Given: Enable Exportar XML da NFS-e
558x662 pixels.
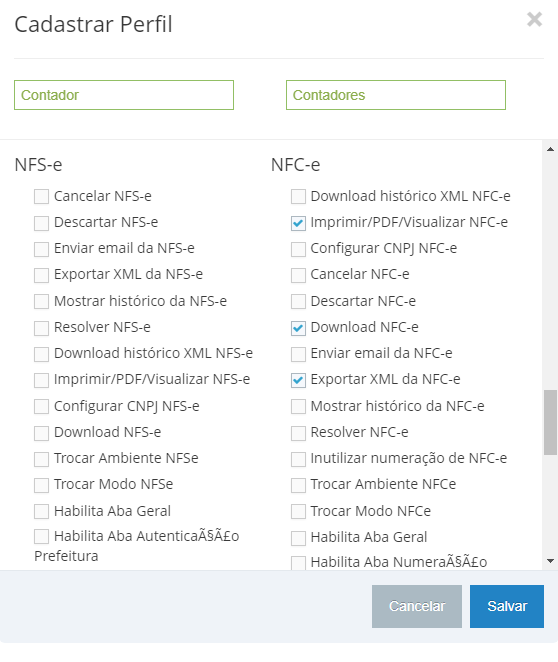Looking at the screenshot, I should [x=41, y=275].
